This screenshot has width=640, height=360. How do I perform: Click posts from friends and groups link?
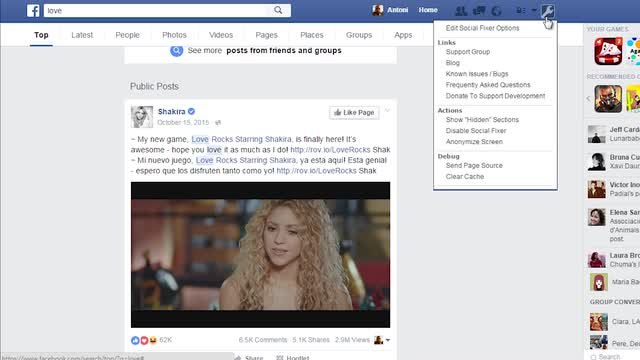click(284, 51)
